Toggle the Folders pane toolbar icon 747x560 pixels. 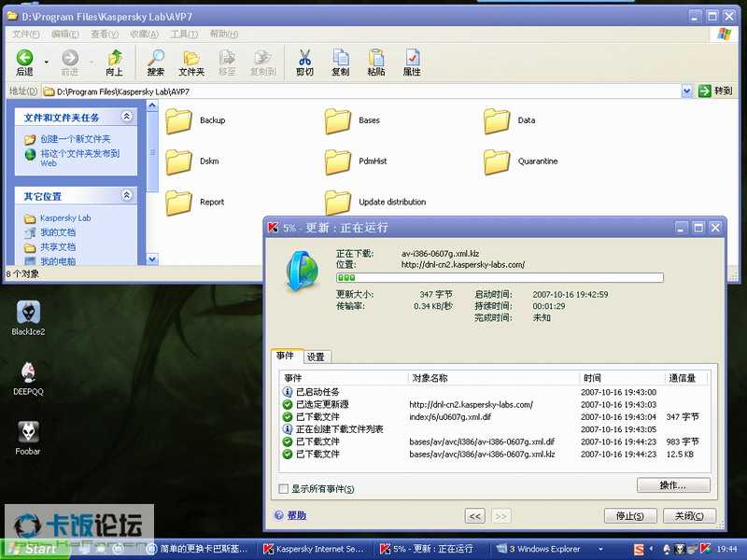[x=191, y=63]
